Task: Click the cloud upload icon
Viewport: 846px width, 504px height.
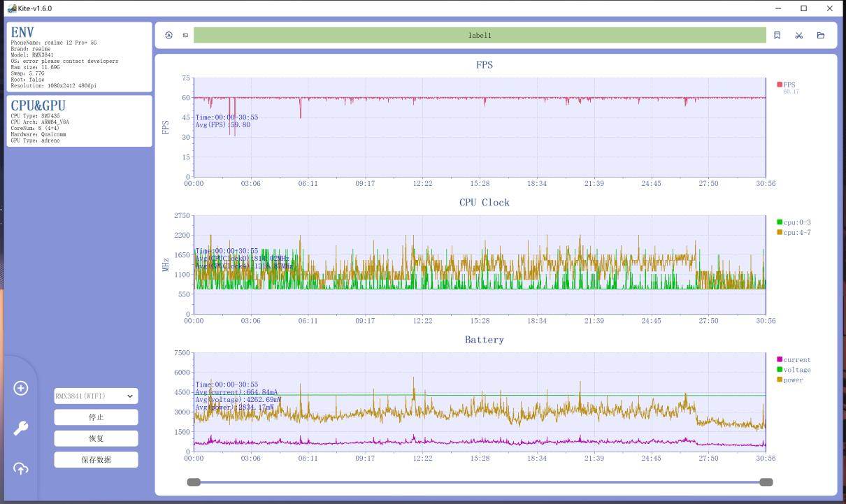Action: [x=21, y=468]
